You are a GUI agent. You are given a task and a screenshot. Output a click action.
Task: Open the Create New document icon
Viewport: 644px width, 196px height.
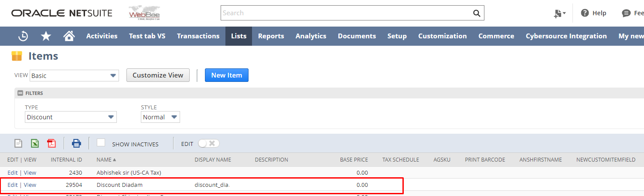(x=559, y=14)
